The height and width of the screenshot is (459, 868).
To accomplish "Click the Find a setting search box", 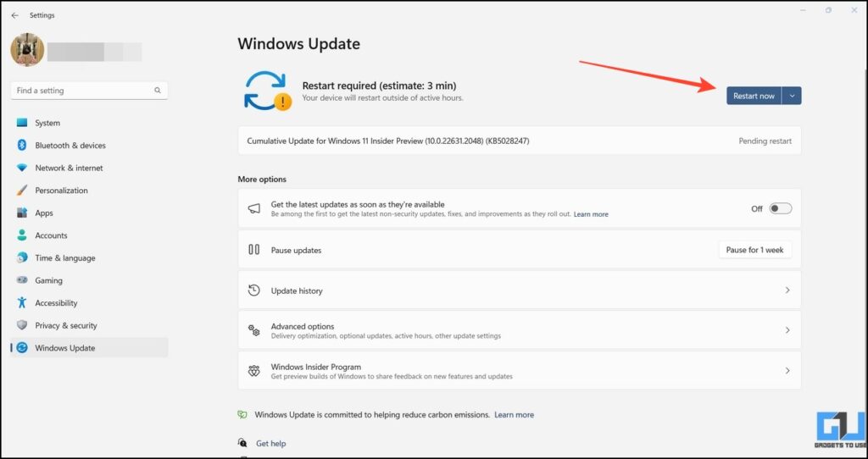I will [x=89, y=91].
